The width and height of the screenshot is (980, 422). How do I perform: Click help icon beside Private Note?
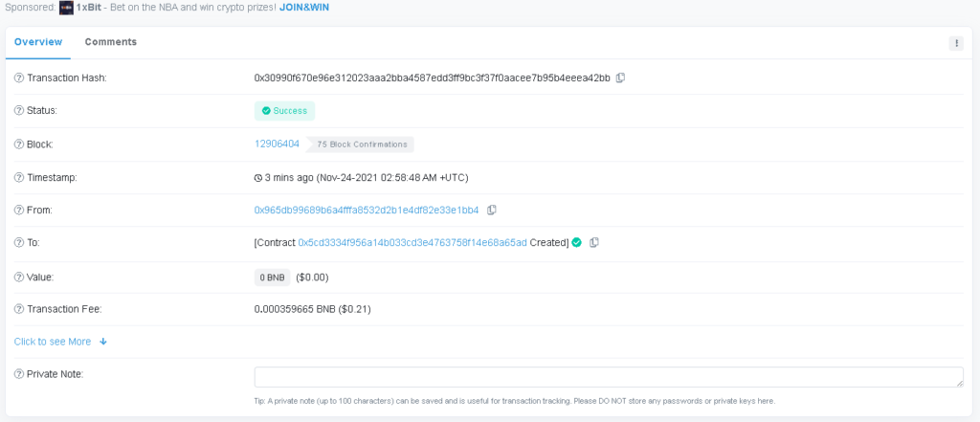click(19, 374)
